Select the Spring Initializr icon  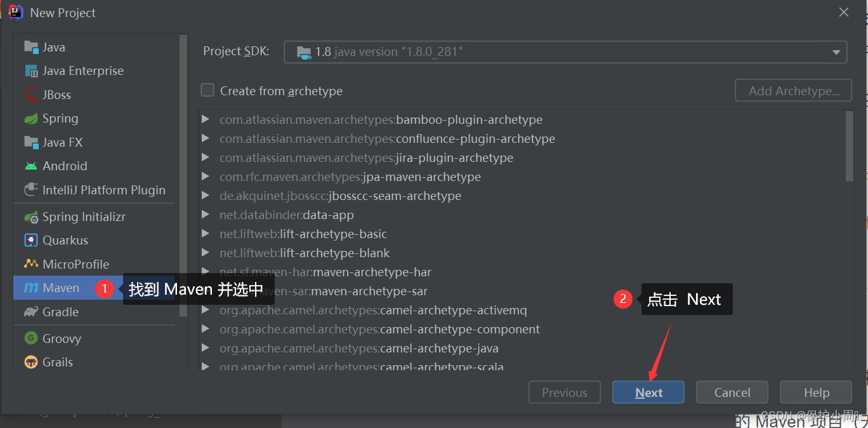(31, 217)
